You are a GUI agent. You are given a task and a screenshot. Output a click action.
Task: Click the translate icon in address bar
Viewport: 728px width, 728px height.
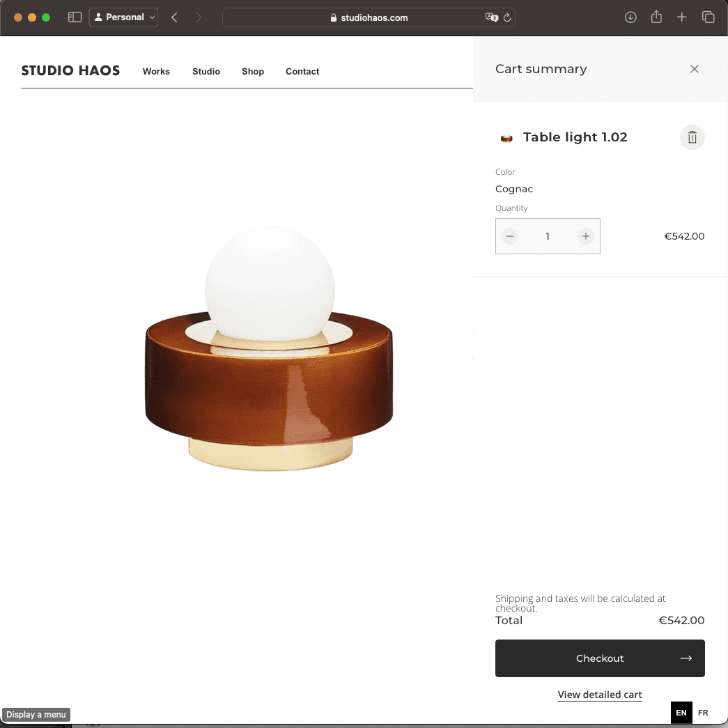point(491,17)
